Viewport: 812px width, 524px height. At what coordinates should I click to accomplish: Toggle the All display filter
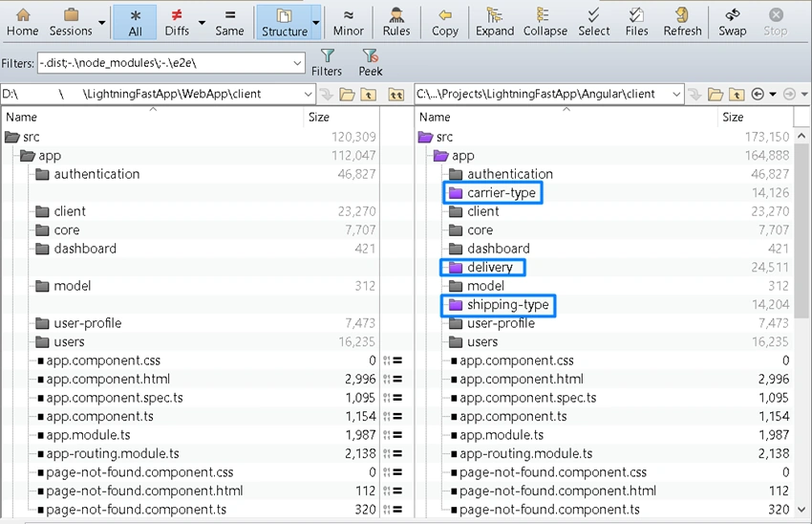click(135, 22)
